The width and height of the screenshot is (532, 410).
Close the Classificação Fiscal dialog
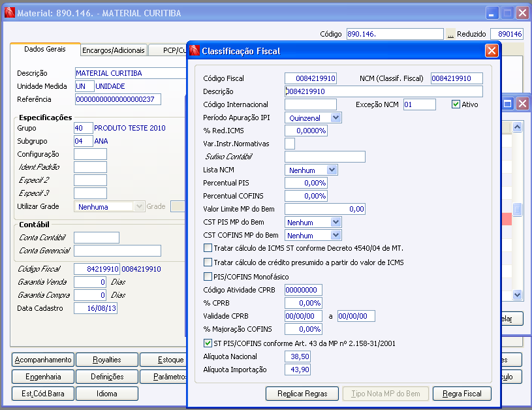(x=492, y=51)
